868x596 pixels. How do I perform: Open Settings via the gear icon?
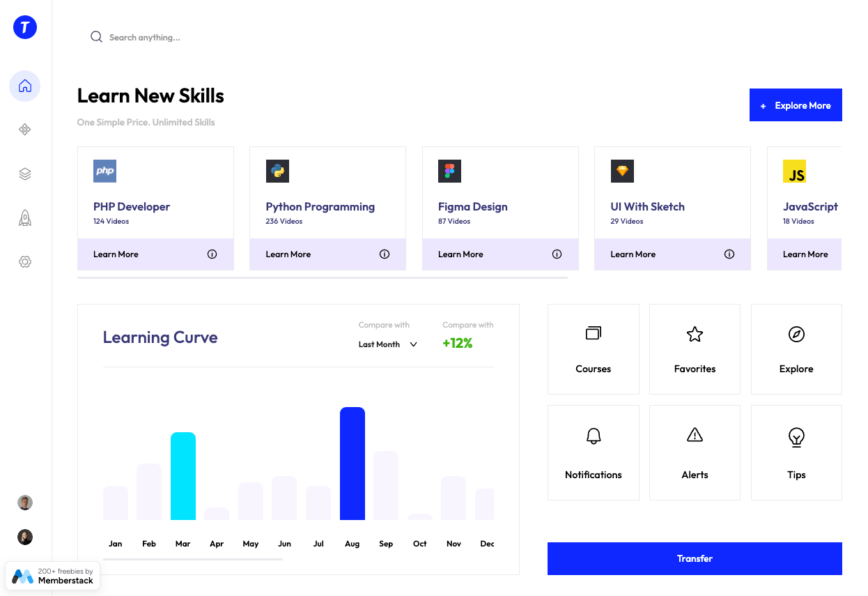(x=24, y=261)
